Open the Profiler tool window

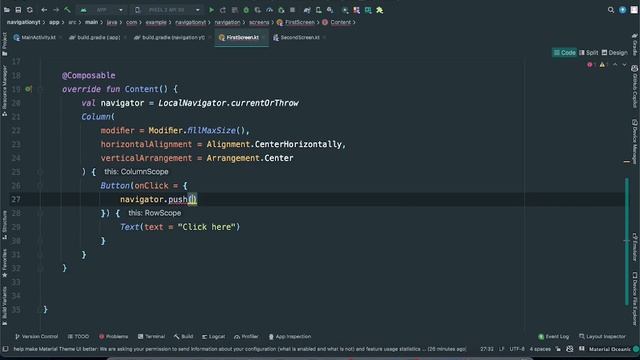[246, 337]
